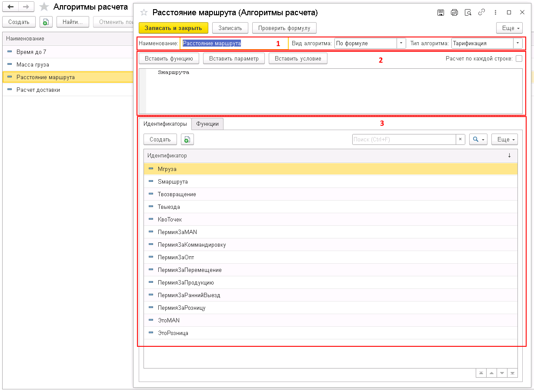Click in the Поиск (Ctrl+F) search field

(404, 139)
